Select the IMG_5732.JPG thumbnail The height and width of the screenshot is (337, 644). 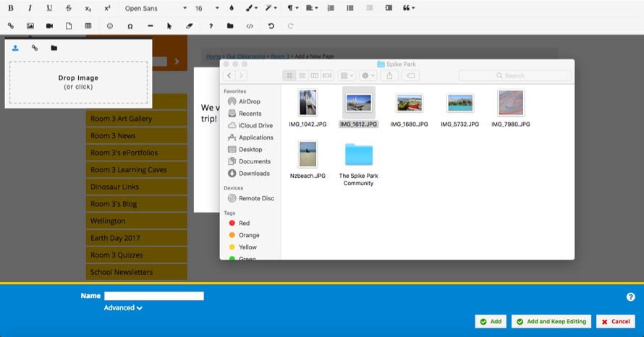[460, 103]
